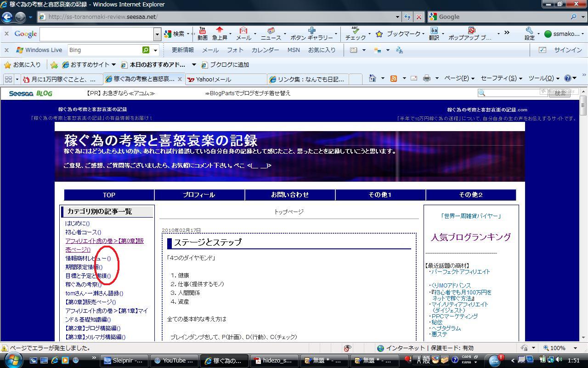Click the search magnifier in IE search box
Viewport: 588px width, 368px height.
pyautogui.click(x=573, y=17)
